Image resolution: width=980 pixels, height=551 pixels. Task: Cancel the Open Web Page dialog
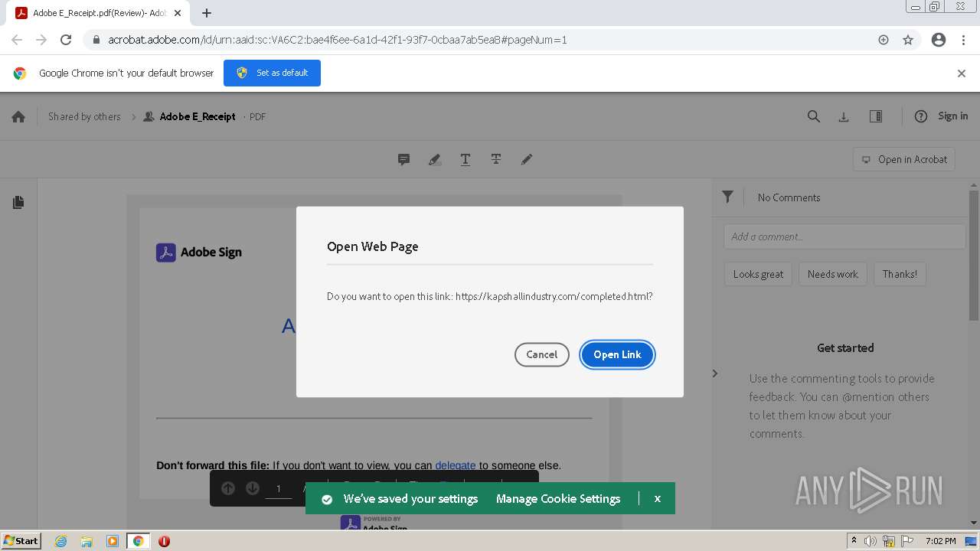tap(541, 354)
